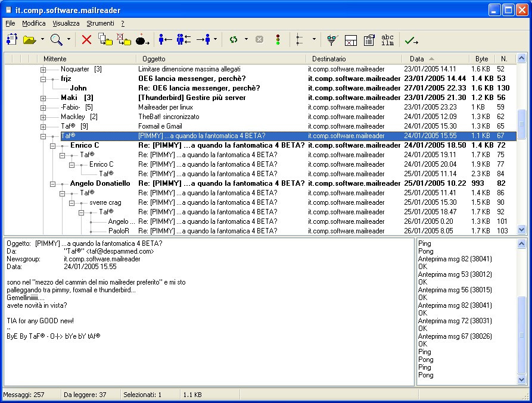Sort by Data column header
This screenshot has width=532, height=403.
click(x=435, y=59)
